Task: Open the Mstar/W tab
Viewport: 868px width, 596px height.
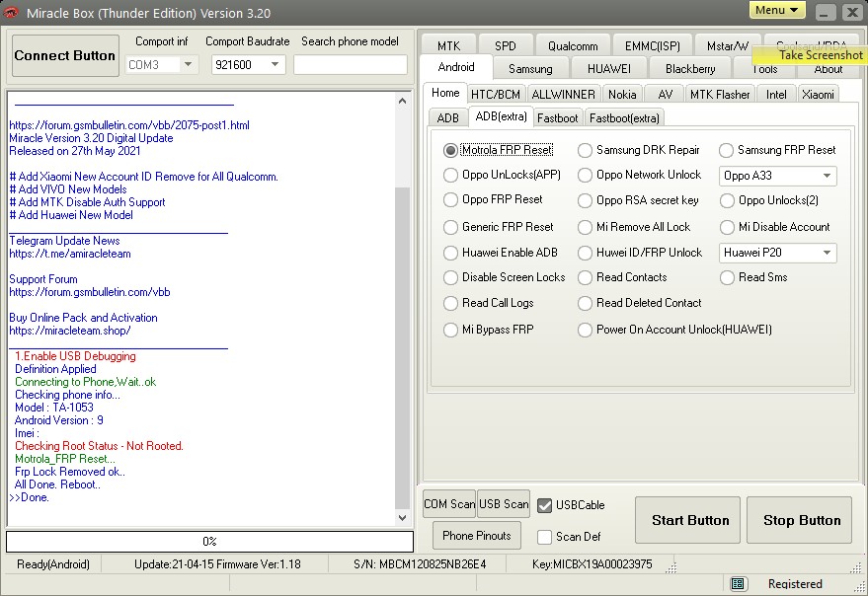Action: (x=727, y=46)
